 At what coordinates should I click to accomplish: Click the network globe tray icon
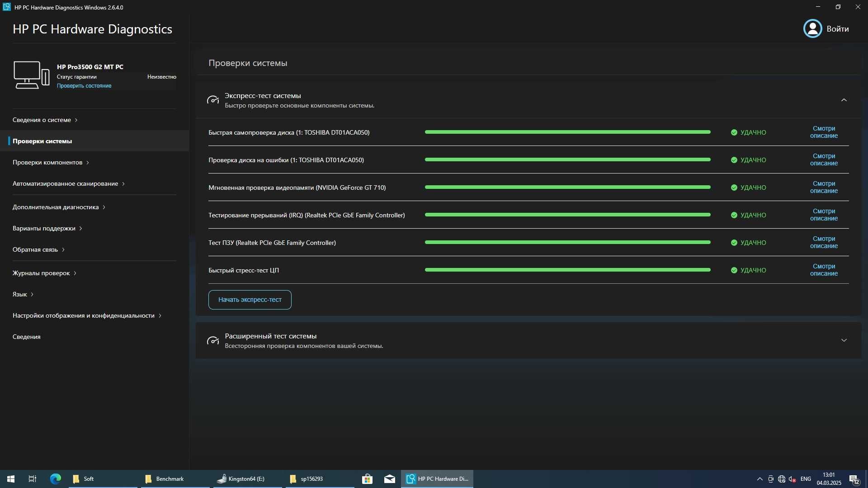tap(782, 479)
